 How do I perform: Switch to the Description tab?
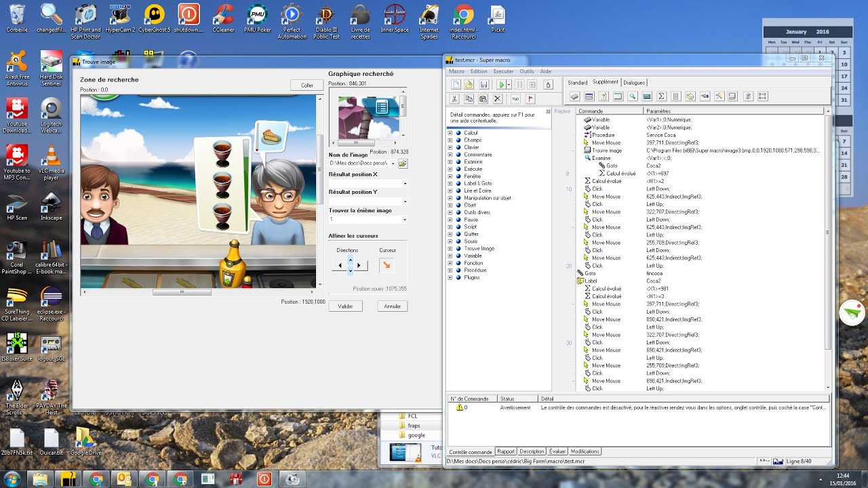(x=532, y=451)
